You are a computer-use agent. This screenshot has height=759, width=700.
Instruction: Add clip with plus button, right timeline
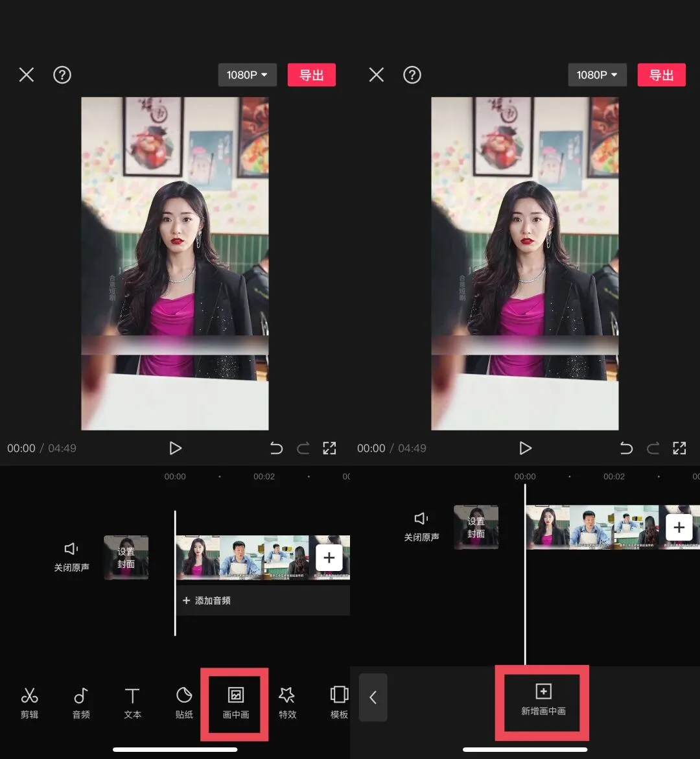click(679, 527)
